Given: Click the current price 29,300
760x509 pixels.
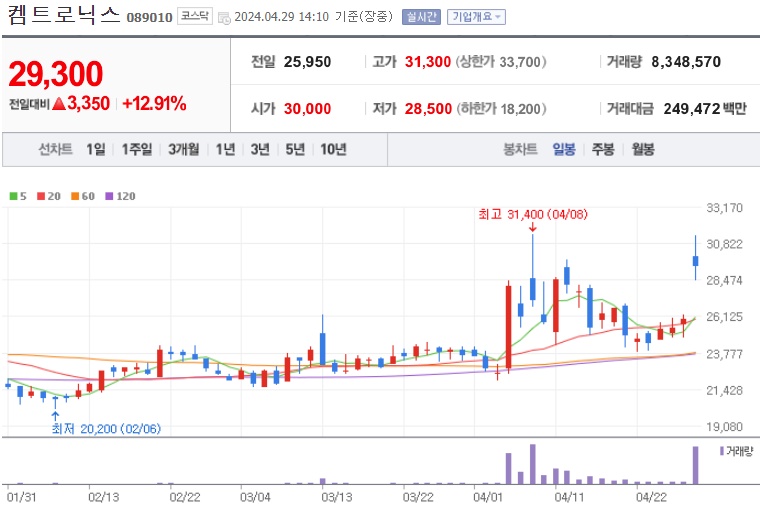Looking at the screenshot, I should point(56,74).
